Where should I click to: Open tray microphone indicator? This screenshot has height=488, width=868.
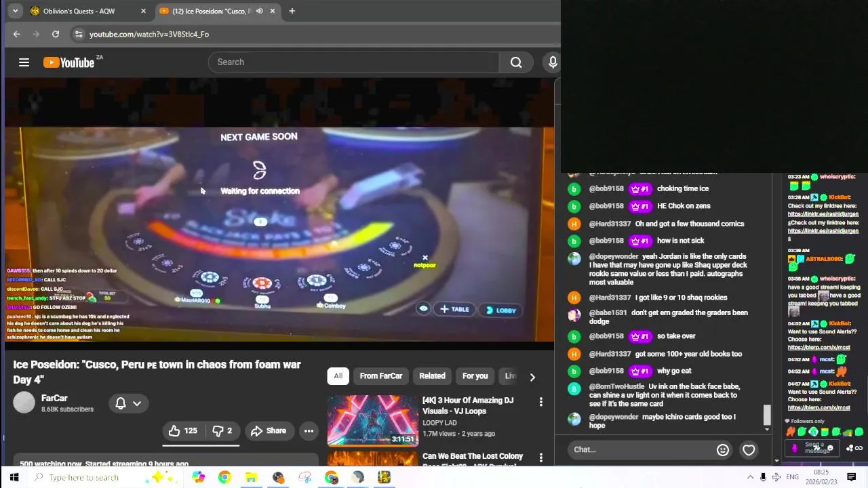pyautogui.click(x=764, y=477)
